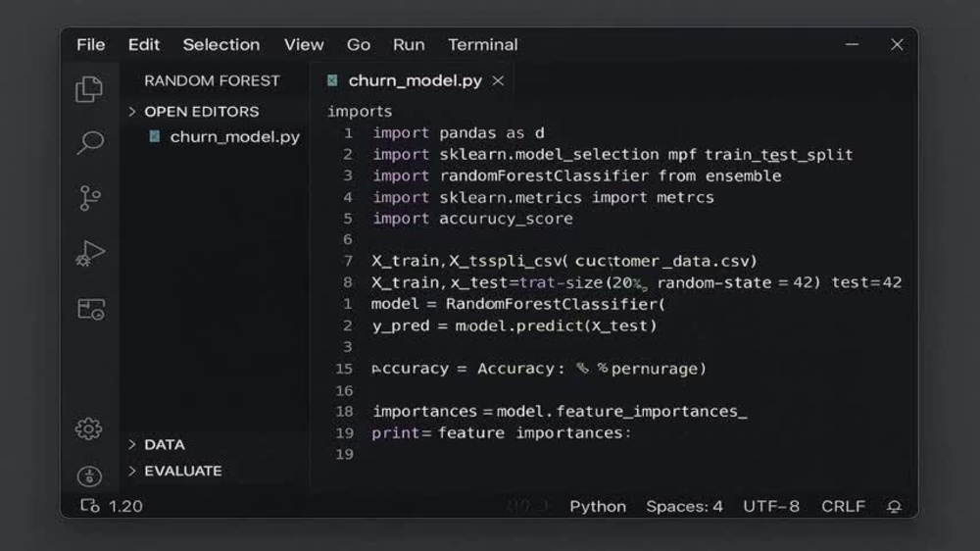Open the Manage gear icon
The image size is (980, 551).
pos(89,428)
